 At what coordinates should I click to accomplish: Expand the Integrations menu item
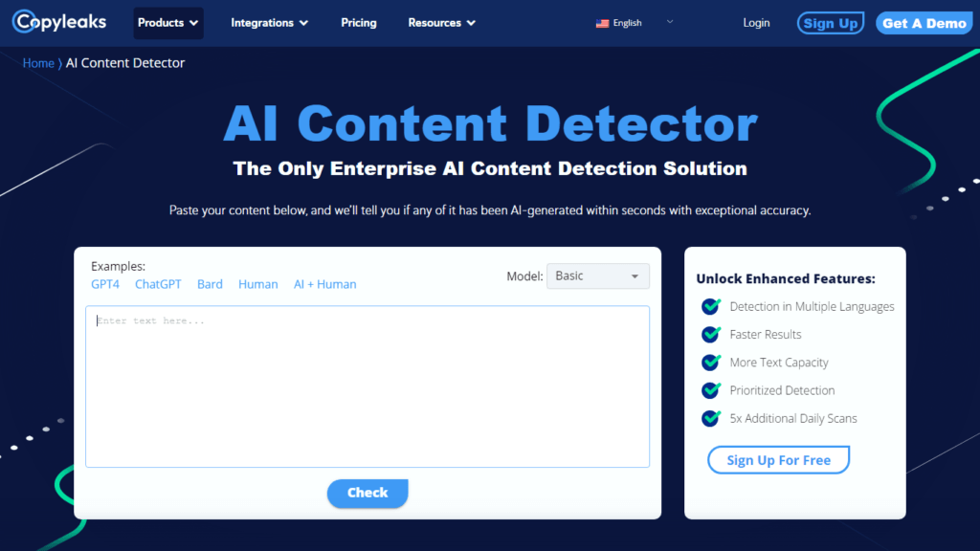[269, 22]
